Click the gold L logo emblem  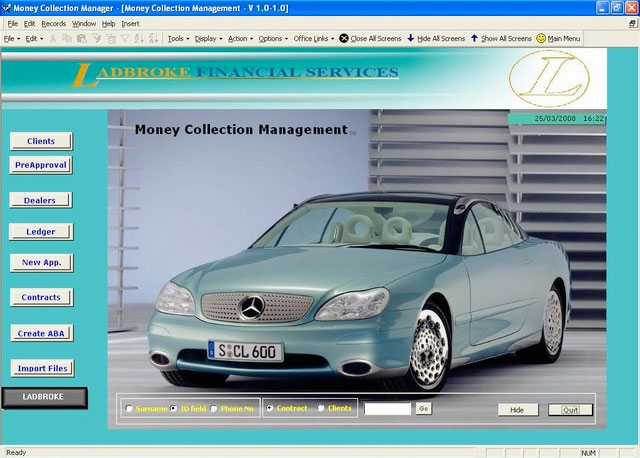point(549,78)
